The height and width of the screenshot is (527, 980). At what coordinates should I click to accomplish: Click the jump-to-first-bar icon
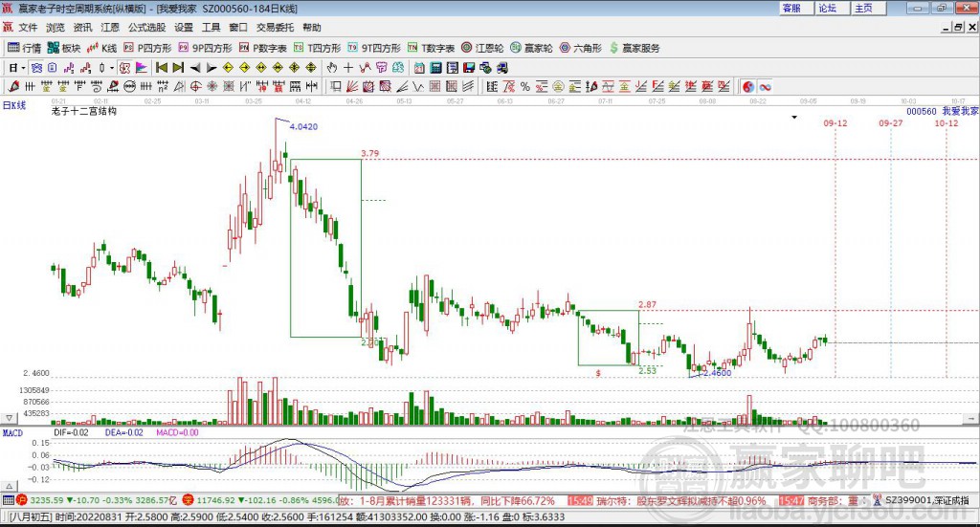pos(161,68)
